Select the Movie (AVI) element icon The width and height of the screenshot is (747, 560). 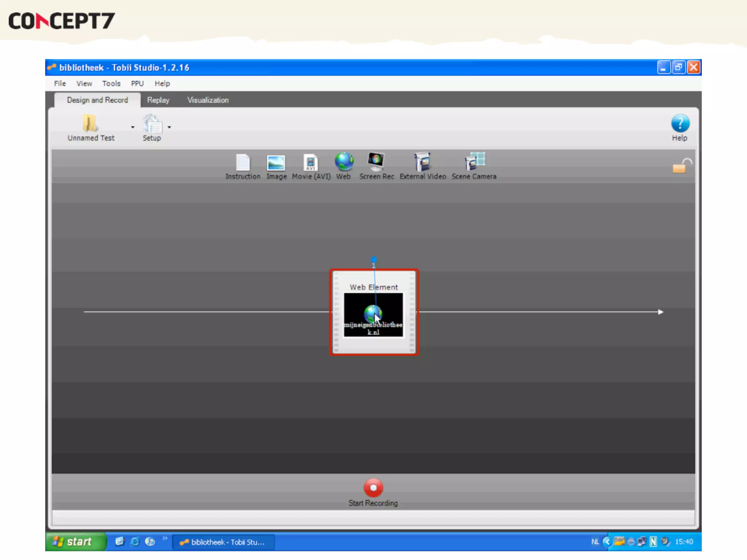tap(310, 163)
